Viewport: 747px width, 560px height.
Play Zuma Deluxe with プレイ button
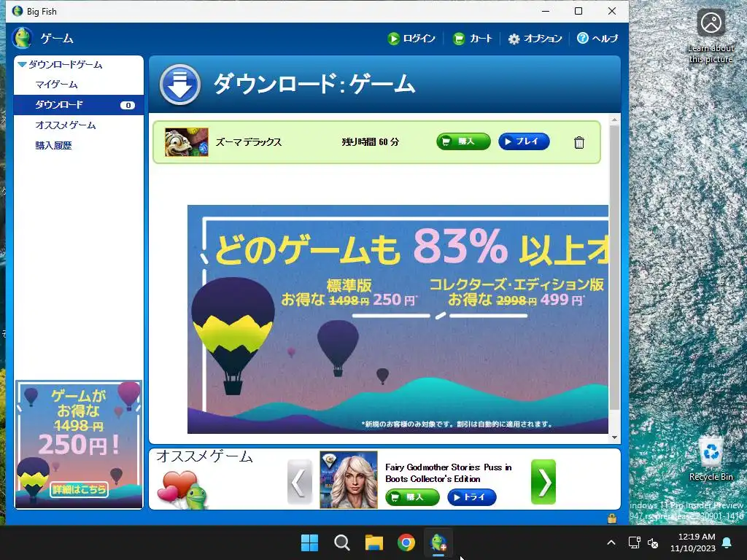[524, 141]
